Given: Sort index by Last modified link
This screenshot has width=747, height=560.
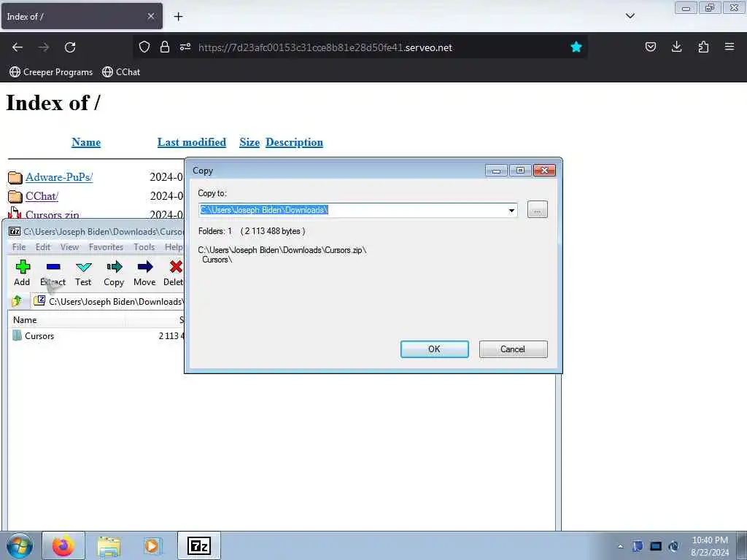Looking at the screenshot, I should pyautogui.click(x=192, y=142).
